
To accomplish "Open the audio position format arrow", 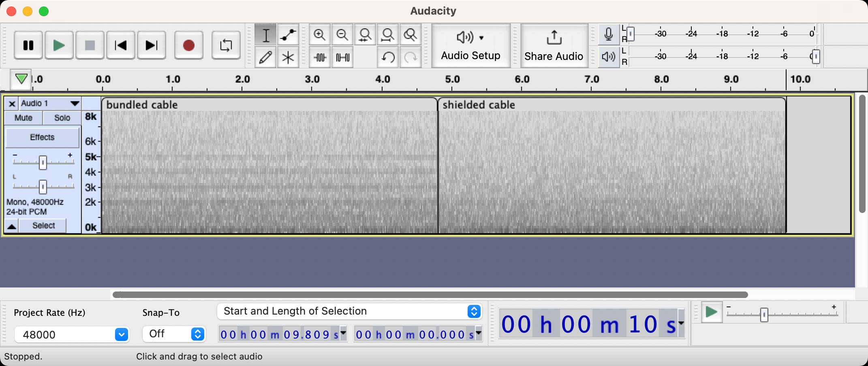I will tap(681, 323).
